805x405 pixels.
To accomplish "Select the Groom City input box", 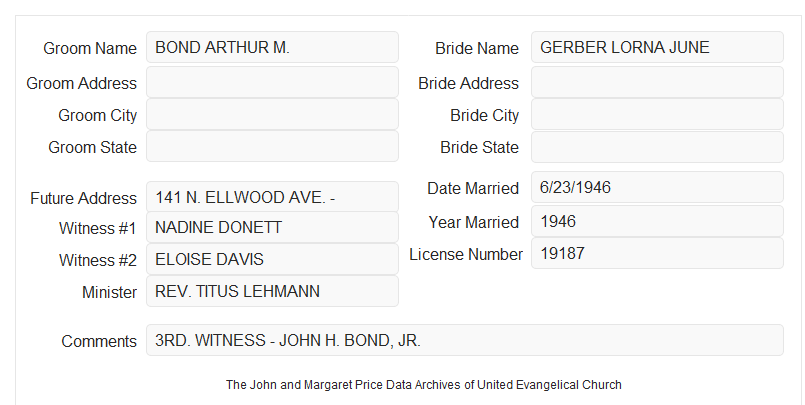I will (x=272, y=114).
